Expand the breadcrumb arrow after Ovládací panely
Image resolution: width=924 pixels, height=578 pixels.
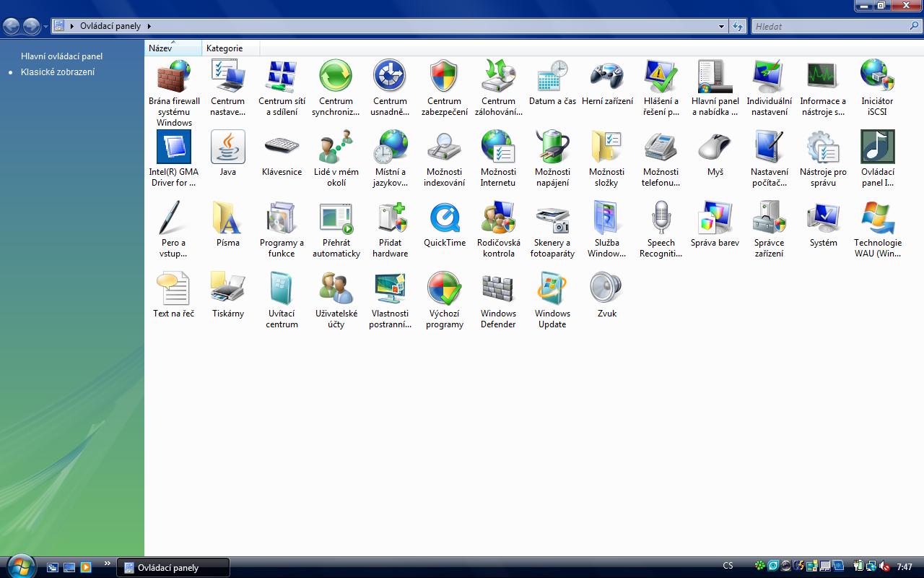pyautogui.click(x=149, y=27)
